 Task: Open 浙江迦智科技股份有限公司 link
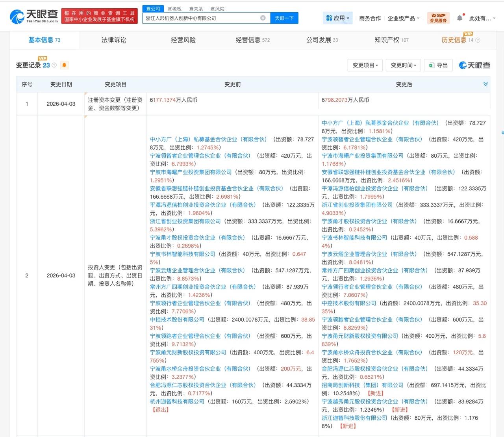354,418
